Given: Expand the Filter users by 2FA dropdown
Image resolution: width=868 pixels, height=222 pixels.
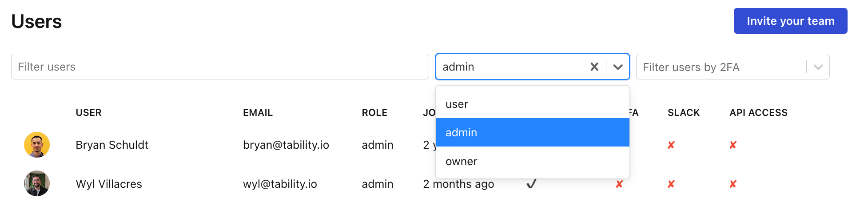Looking at the screenshot, I should point(818,67).
